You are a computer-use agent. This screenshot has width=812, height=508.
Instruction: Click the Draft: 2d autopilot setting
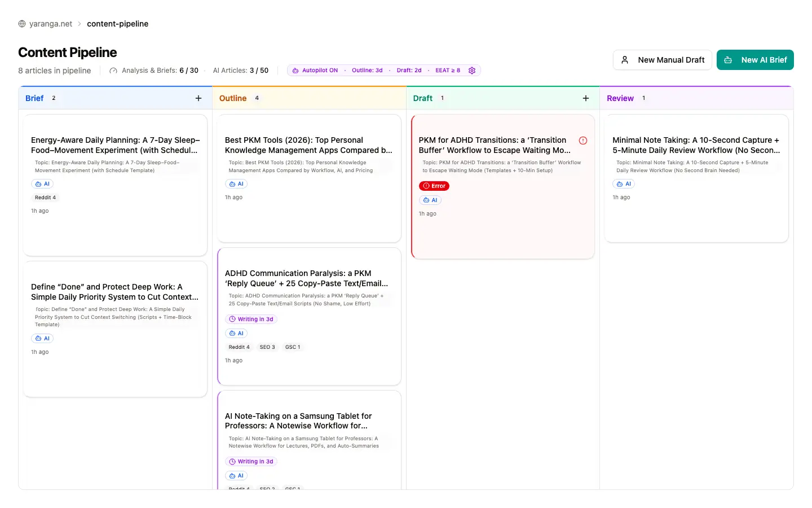point(409,71)
